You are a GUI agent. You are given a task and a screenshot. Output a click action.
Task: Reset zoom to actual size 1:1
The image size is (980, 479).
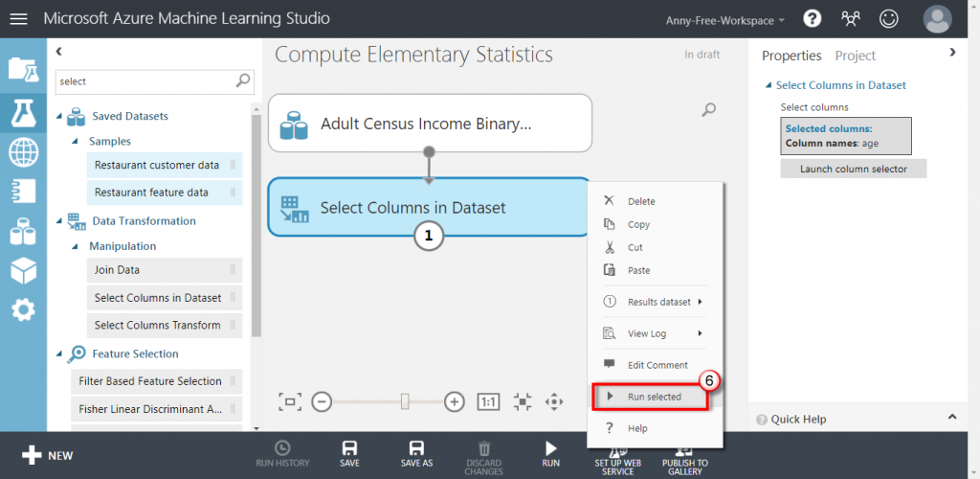point(488,401)
